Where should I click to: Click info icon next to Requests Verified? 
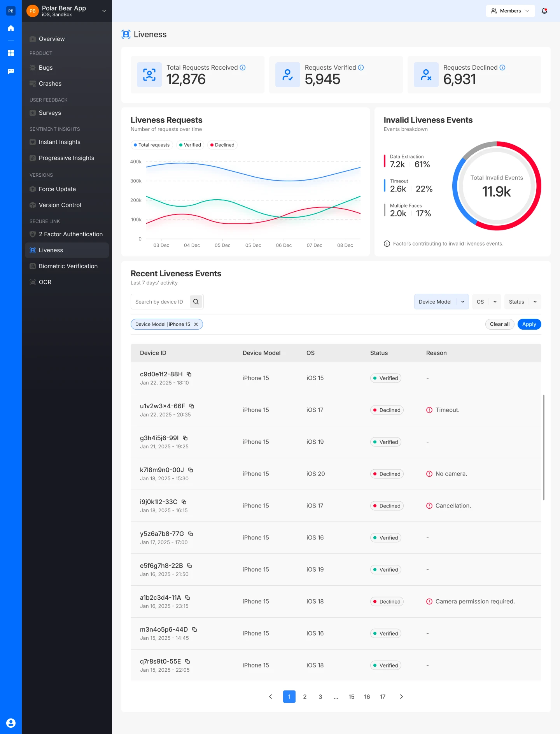pos(361,67)
